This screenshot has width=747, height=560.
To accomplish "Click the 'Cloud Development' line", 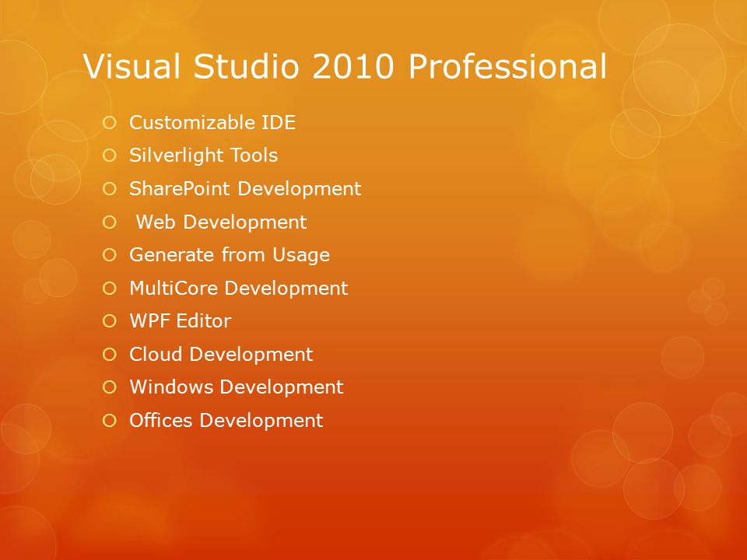I will pos(221,355).
